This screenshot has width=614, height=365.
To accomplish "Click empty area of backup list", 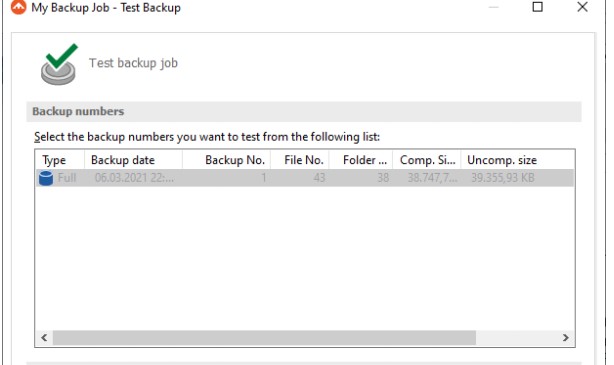I will coord(305,258).
